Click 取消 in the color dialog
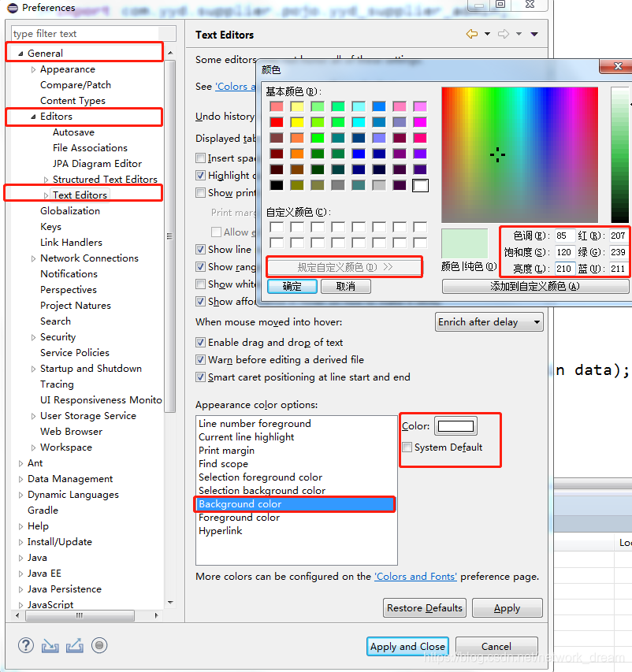Image resolution: width=632 pixels, height=672 pixels. pyautogui.click(x=346, y=286)
